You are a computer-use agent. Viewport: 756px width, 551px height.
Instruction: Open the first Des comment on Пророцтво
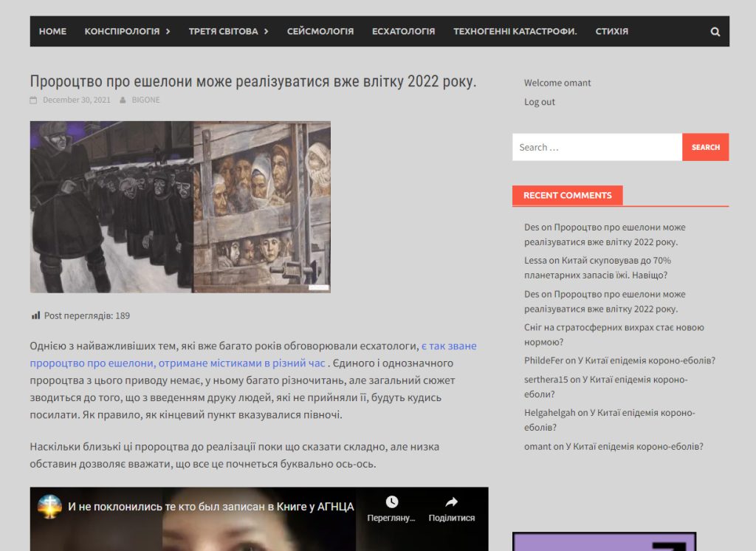pos(605,234)
